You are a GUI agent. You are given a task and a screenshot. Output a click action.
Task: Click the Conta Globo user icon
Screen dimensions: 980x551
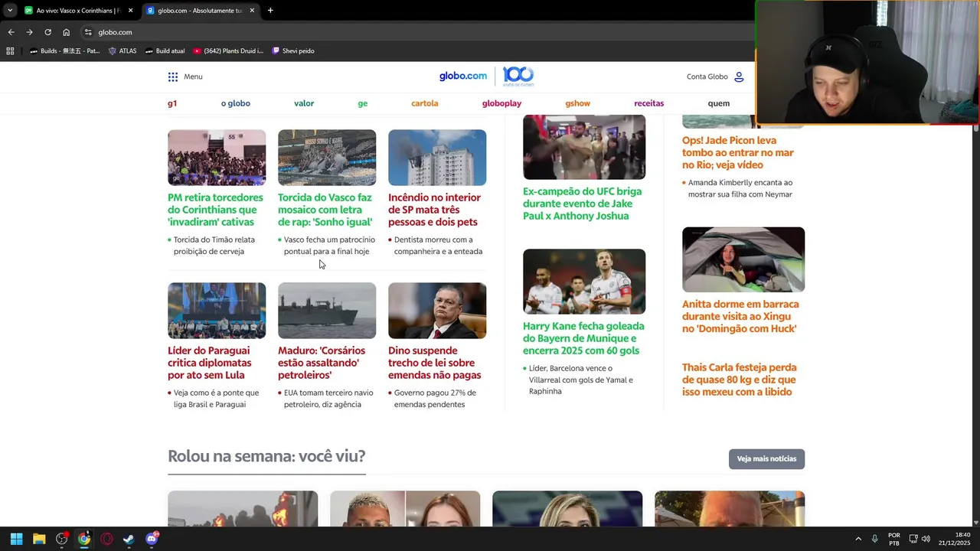739,77
